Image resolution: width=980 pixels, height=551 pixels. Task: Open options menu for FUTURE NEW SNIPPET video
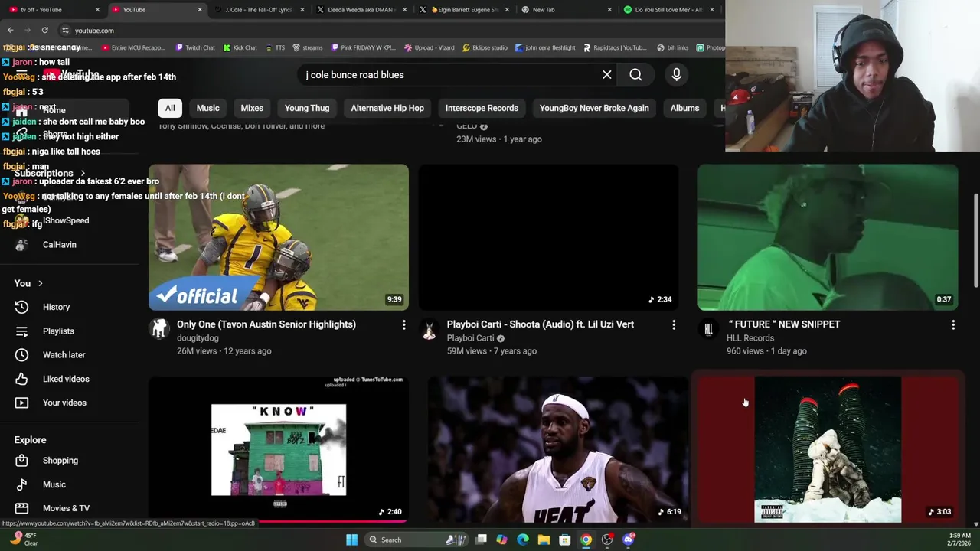(953, 325)
